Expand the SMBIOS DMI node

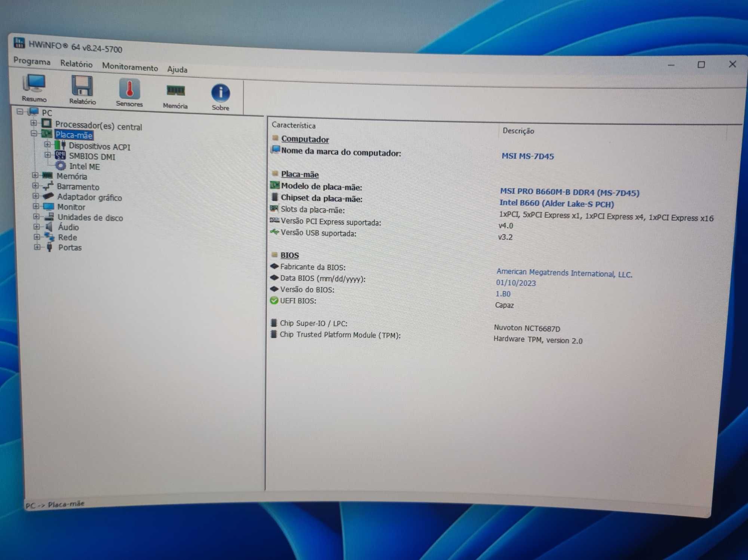(48, 154)
